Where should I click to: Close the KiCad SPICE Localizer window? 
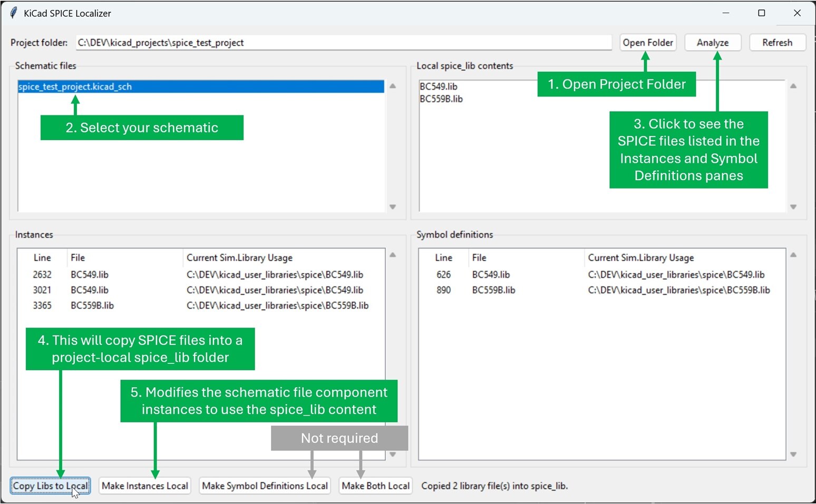798,13
